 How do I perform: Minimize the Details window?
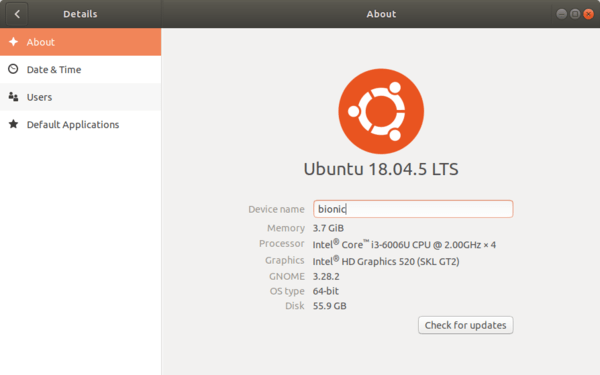pyautogui.click(x=561, y=14)
